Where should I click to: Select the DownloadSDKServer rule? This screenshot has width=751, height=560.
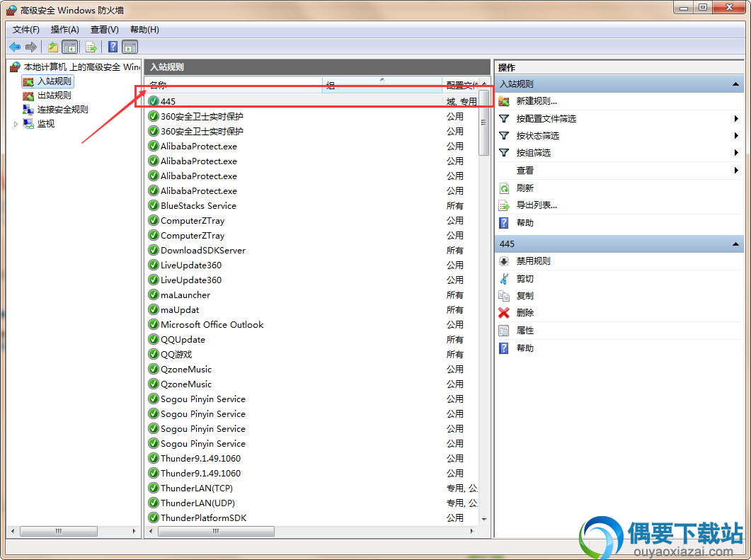312,250
